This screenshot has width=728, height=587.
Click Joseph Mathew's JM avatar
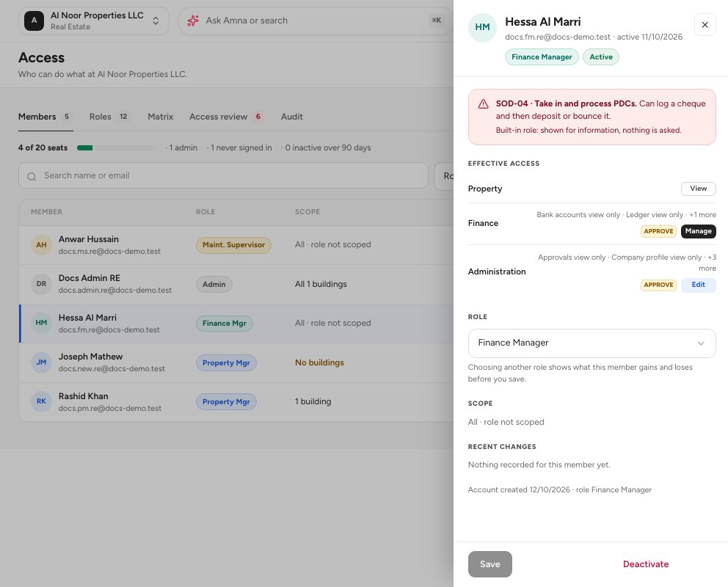point(41,362)
